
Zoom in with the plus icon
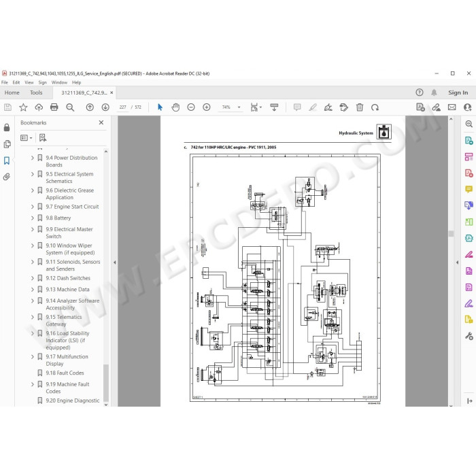point(207,107)
